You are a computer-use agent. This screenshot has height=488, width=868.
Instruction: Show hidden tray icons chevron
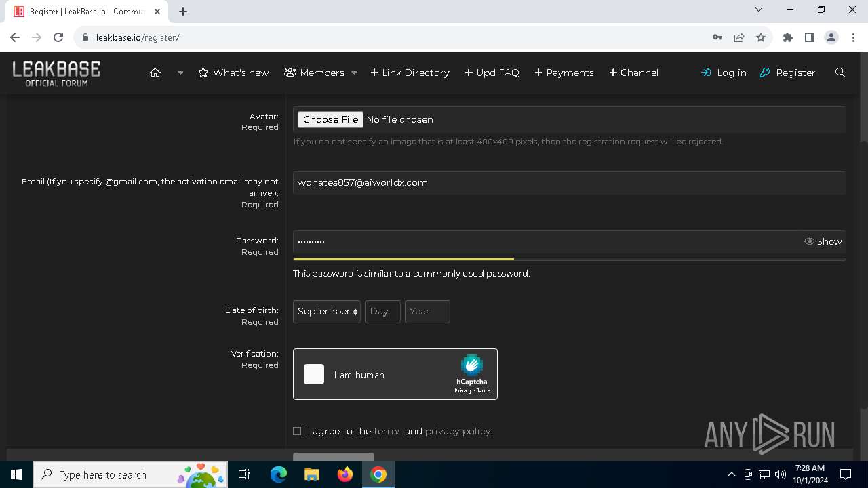(x=731, y=474)
